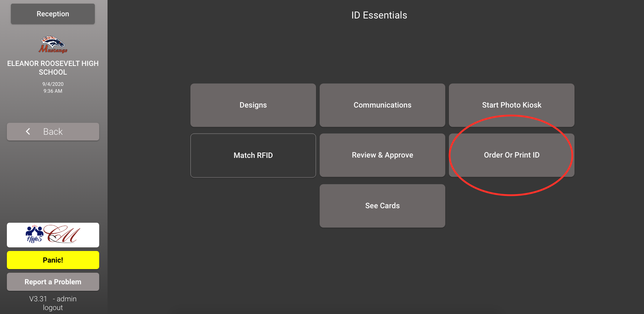This screenshot has height=314, width=644.
Task: Click the admin username text
Action: tap(67, 299)
